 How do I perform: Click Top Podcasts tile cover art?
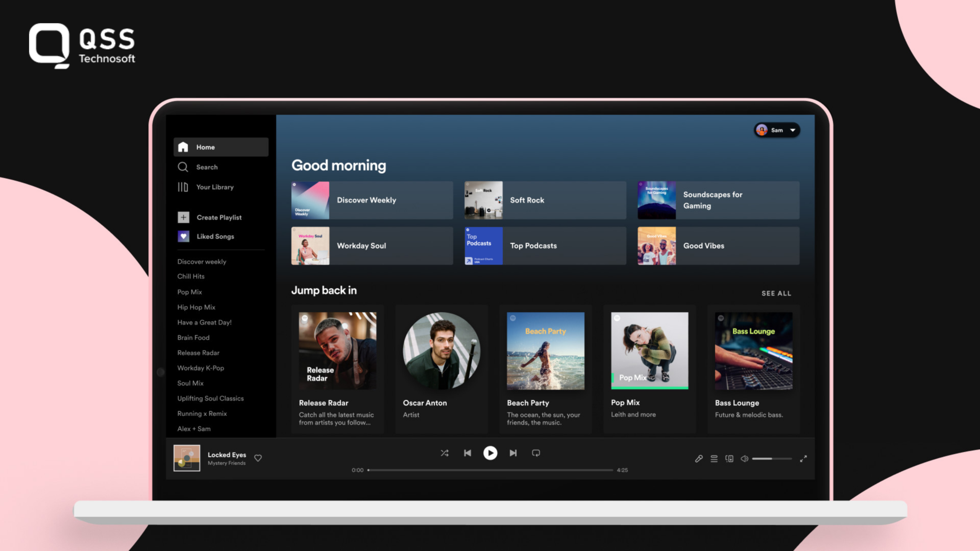tap(483, 246)
